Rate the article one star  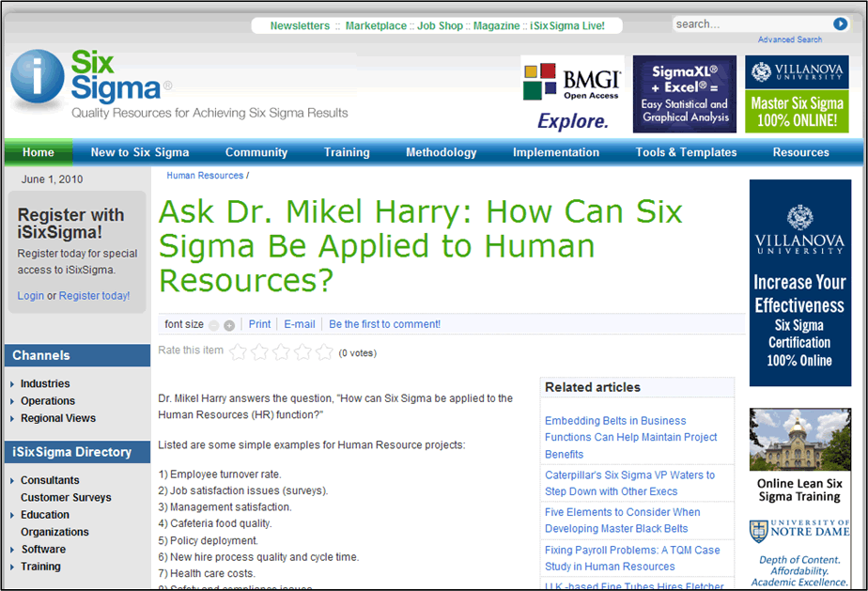[x=239, y=352]
